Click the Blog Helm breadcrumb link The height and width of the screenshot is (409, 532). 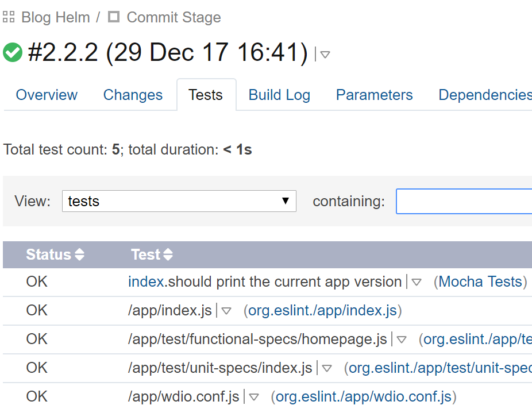pyautogui.click(x=56, y=17)
